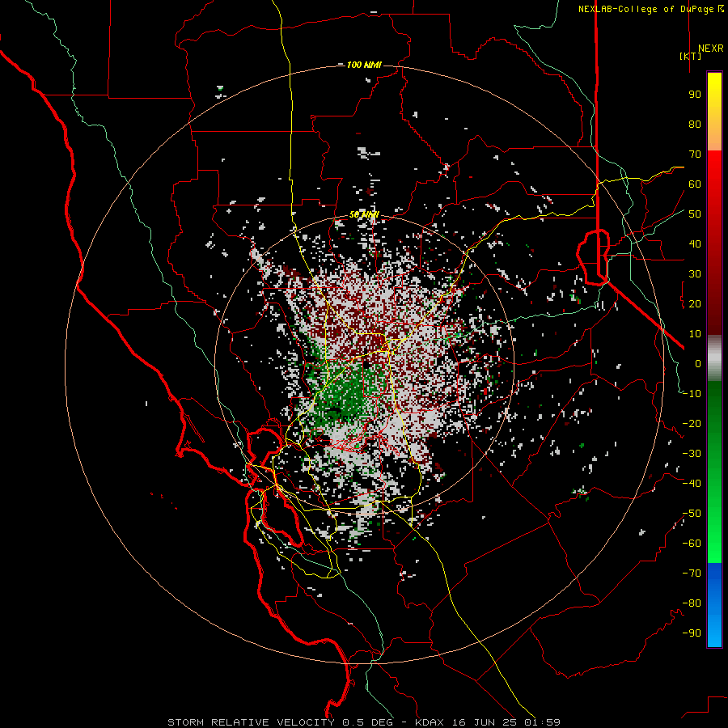This screenshot has height=728, width=728.
Task: Click the 50 value on velocity scale
Action: [695, 214]
